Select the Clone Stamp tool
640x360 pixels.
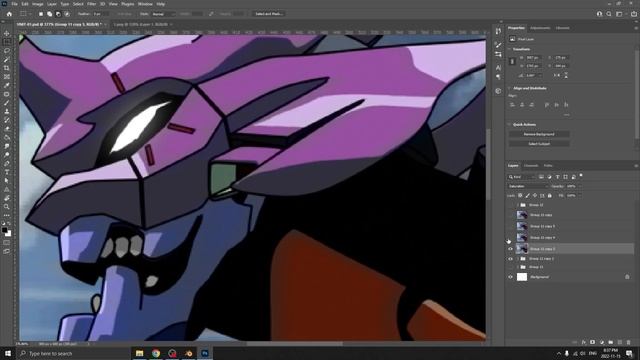click(7, 111)
